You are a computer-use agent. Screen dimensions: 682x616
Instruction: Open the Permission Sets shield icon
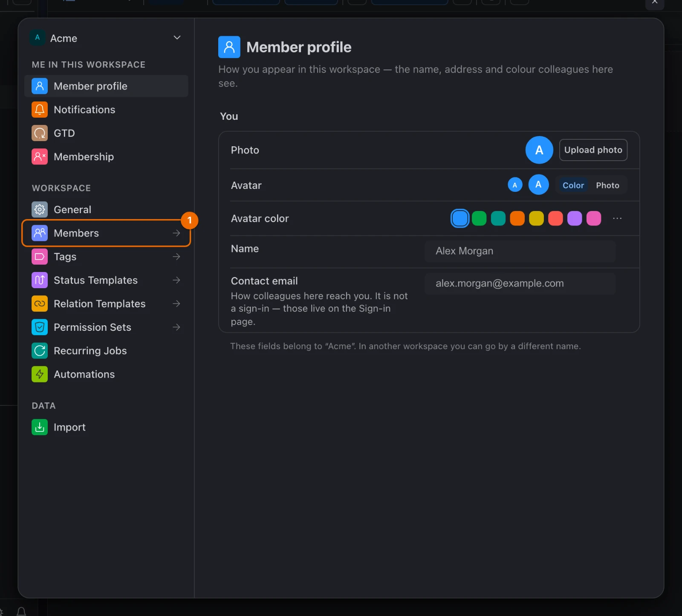[40, 327]
